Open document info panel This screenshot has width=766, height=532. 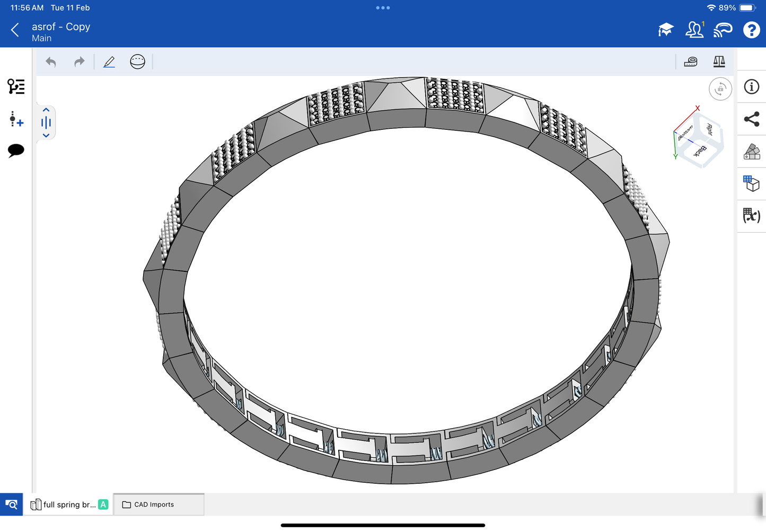coord(751,87)
